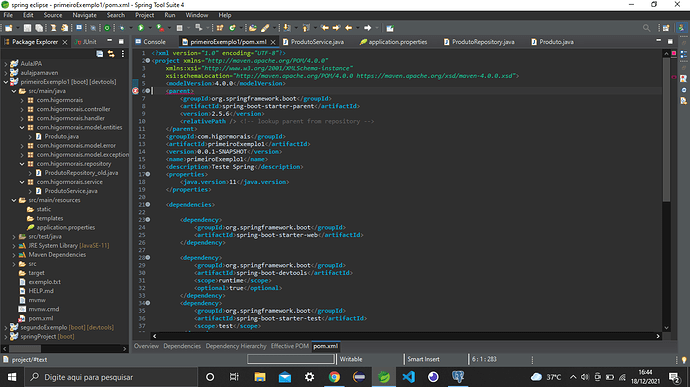Viewport: 690px width, 387px height.
Task: Open the Navigate menu
Action: pos(84,15)
